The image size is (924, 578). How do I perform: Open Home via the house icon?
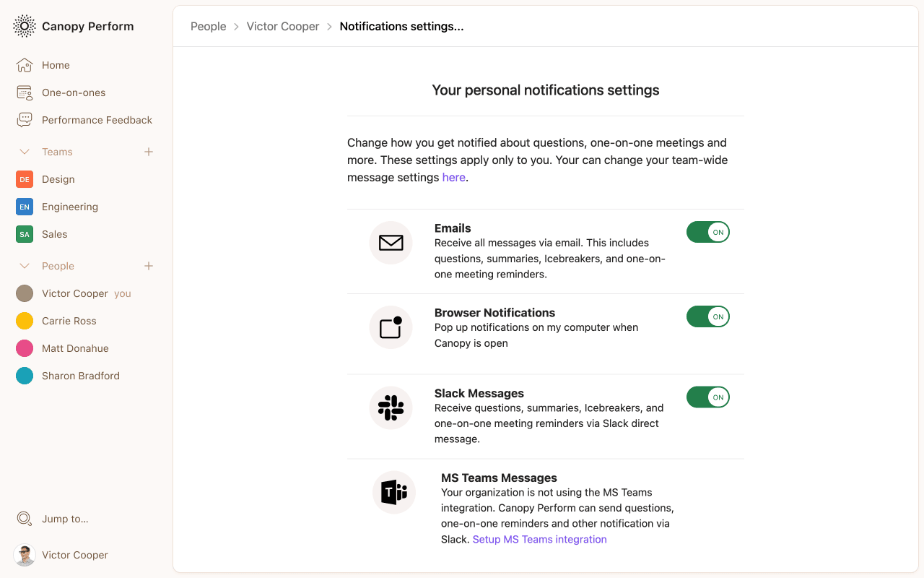tap(25, 65)
